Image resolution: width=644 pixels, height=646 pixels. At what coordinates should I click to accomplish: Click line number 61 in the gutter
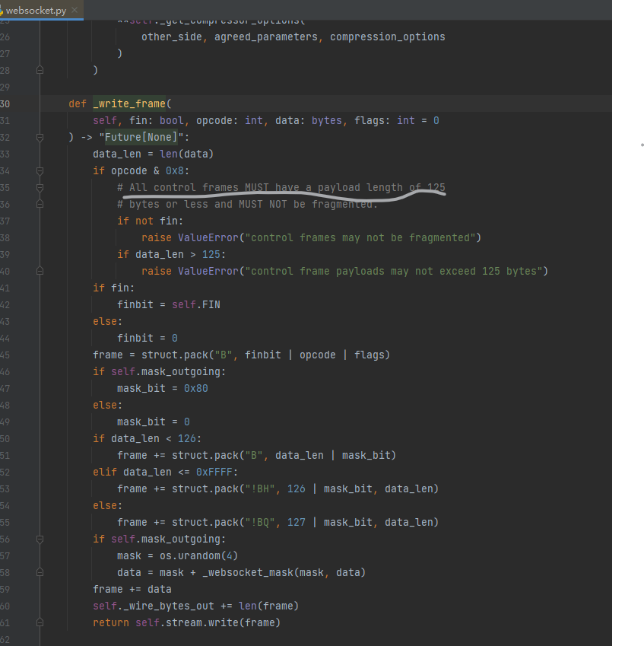[x=5, y=622]
